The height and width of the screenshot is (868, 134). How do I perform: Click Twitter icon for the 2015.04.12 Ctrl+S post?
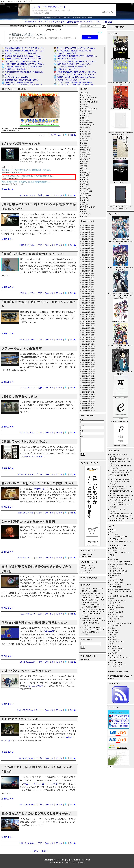66,245
